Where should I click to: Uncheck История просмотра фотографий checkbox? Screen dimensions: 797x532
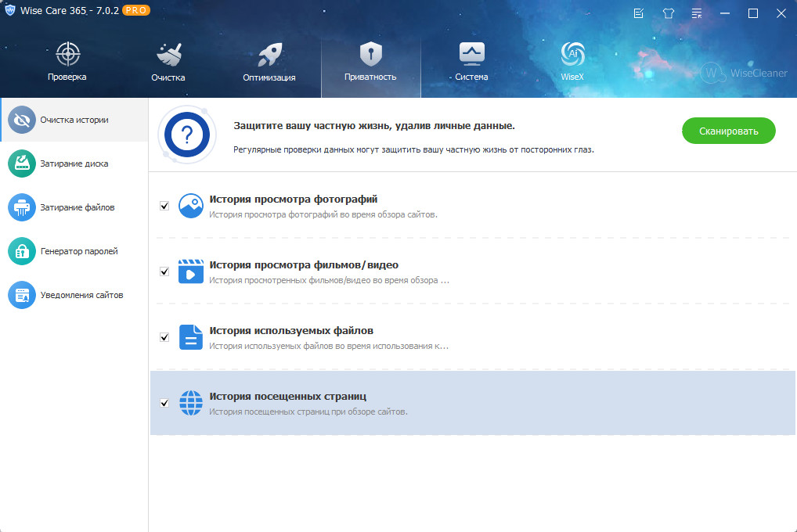tap(164, 206)
